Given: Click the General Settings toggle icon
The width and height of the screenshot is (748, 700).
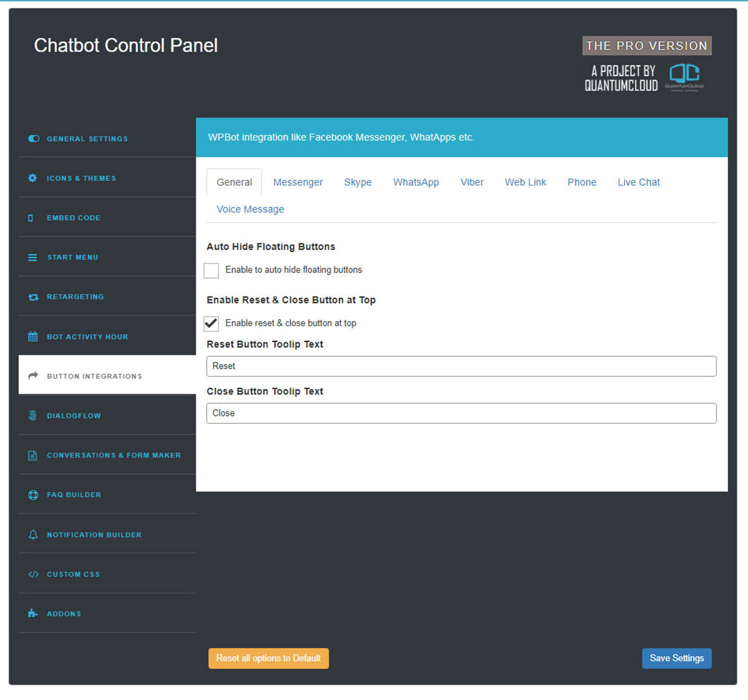Looking at the screenshot, I should [34, 138].
